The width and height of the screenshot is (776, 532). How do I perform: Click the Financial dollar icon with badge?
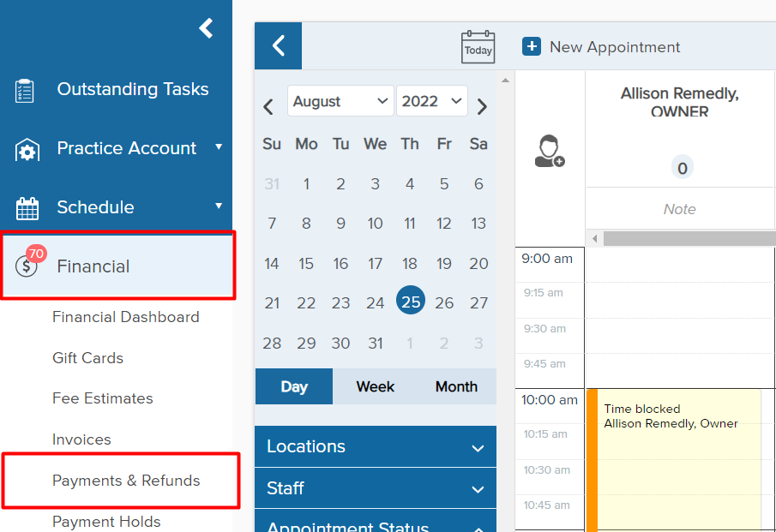pos(27,263)
